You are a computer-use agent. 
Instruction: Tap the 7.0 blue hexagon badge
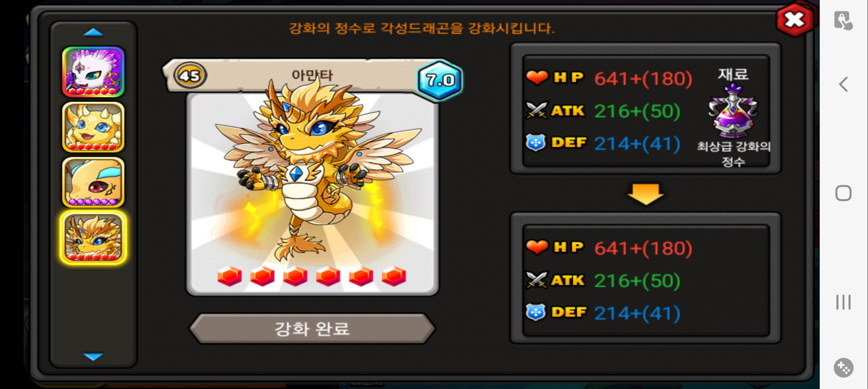tap(440, 80)
